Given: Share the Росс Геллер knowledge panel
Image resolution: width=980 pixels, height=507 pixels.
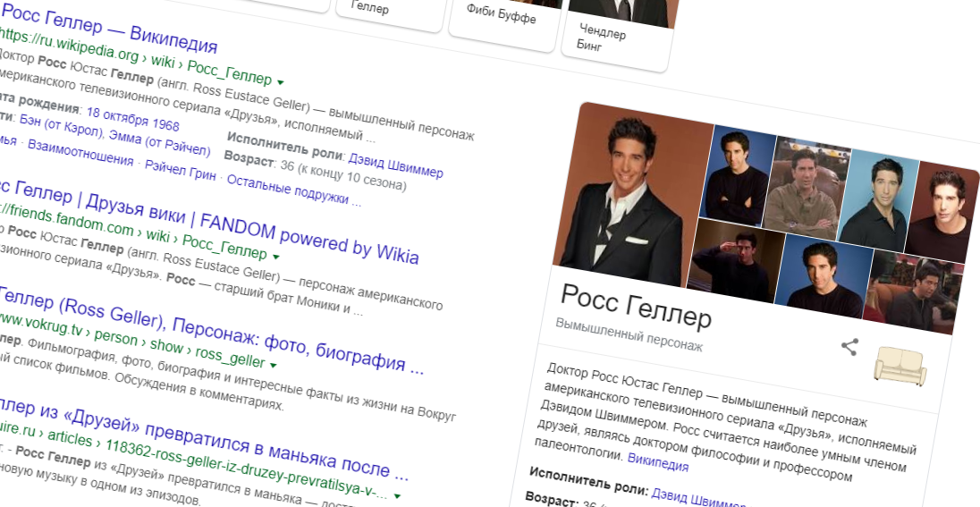Looking at the screenshot, I should (849, 347).
